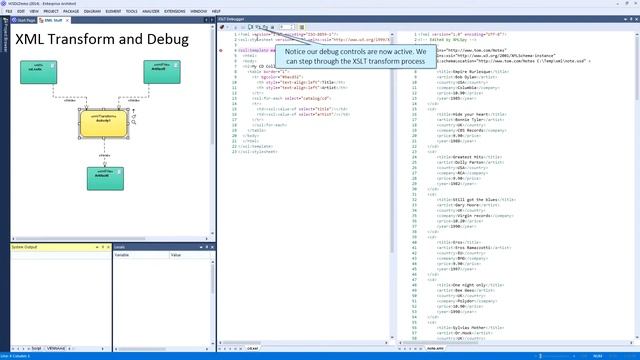The image size is (640, 360).
Task: Open the PROJECT menu
Action: (51, 11)
